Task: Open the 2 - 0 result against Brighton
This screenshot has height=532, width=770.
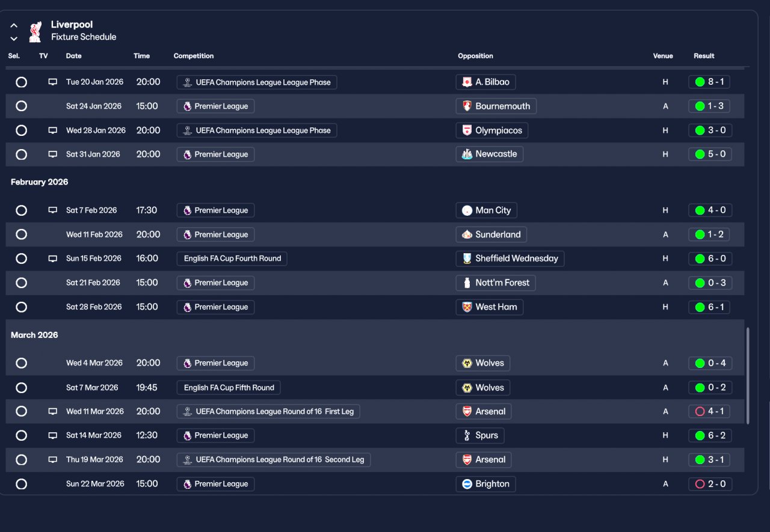Action: click(710, 484)
